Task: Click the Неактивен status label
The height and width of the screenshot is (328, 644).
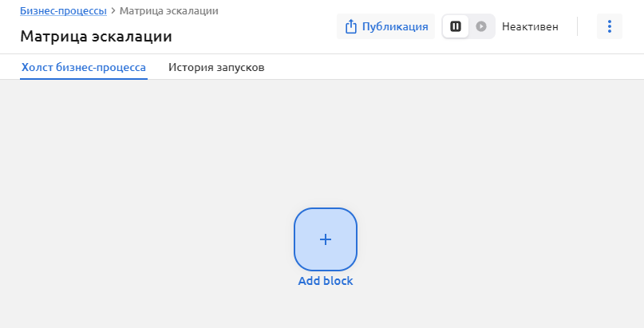Action: tap(529, 26)
